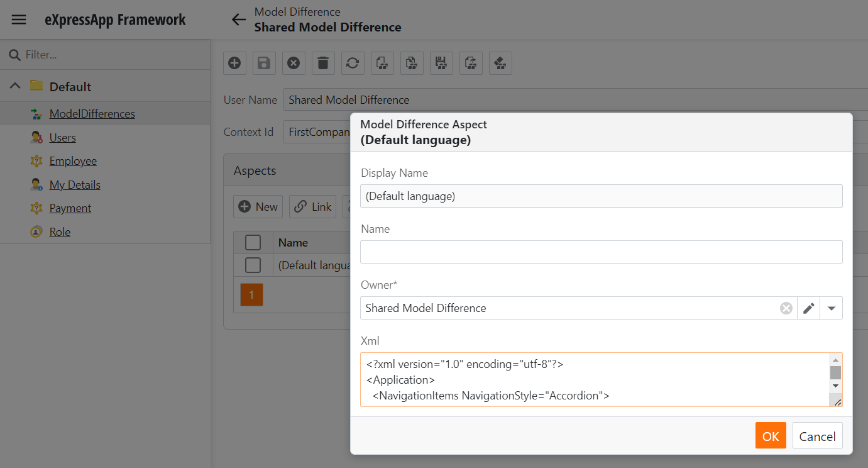
Task: Navigate to Users in the sidebar
Action: tap(62, 137)
